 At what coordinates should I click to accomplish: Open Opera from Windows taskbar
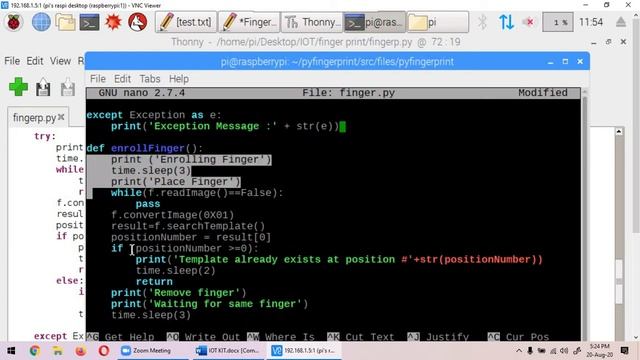tap(104, 351)
